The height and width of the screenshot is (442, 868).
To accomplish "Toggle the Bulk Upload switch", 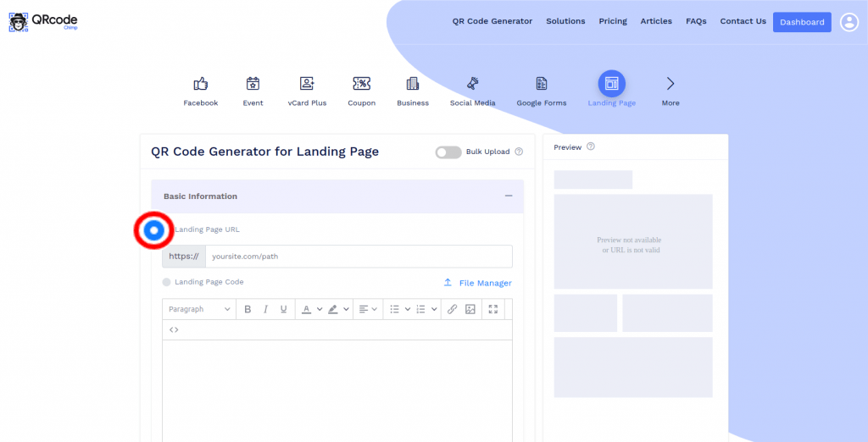I will coord(448,152).
